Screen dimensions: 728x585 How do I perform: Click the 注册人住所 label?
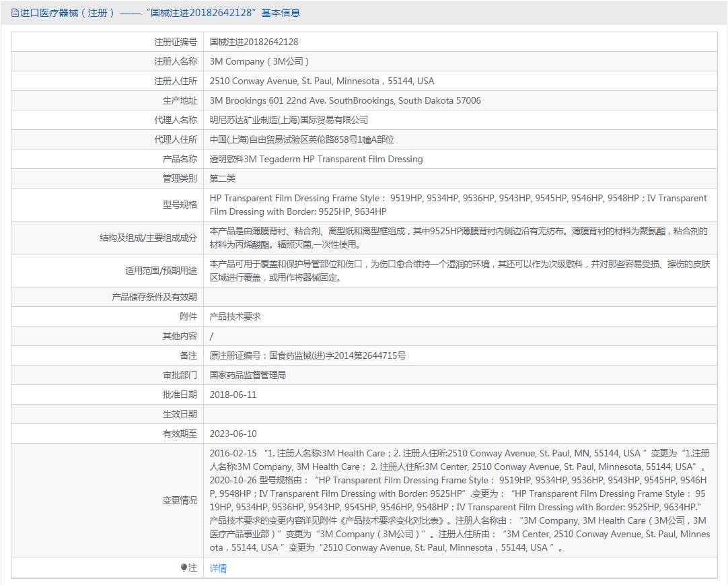coord(176,81)
